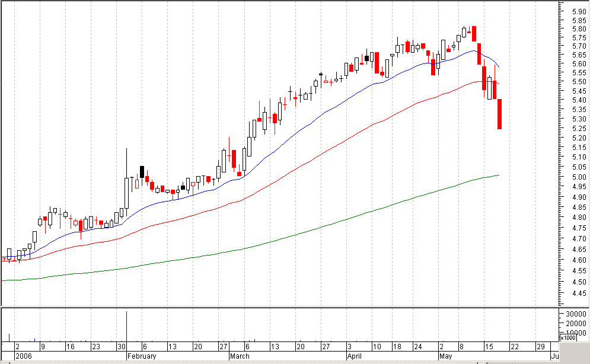Select the 20000 volume axis label
Viewport: 590px width, 364px height.
point(577,324)
